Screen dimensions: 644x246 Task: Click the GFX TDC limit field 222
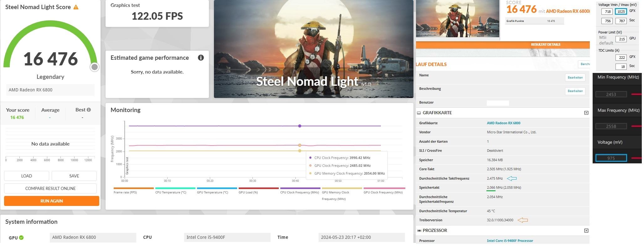[x=621, y=58]
